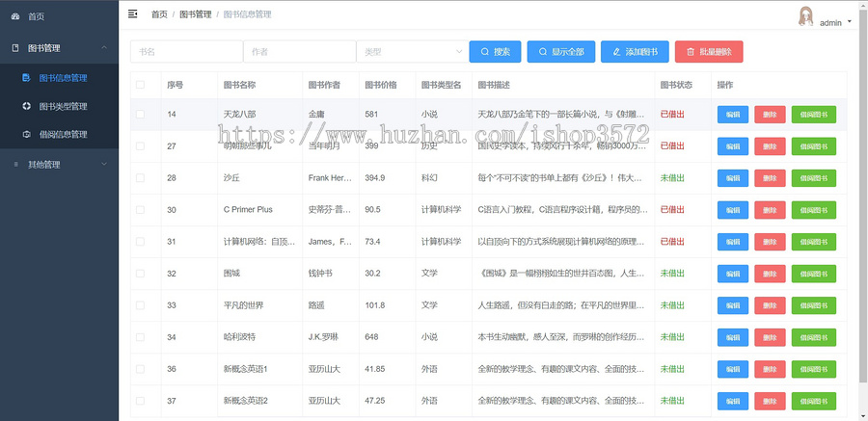Click 借阅图书 for 围城
The height and width of the screenshot is (421, 868).
(814, 274)
